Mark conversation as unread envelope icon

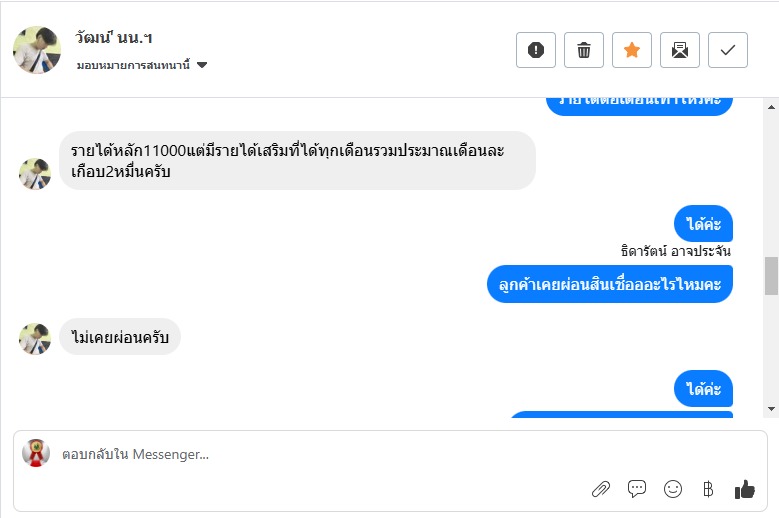pyautogui.click(x=680, y=50)
